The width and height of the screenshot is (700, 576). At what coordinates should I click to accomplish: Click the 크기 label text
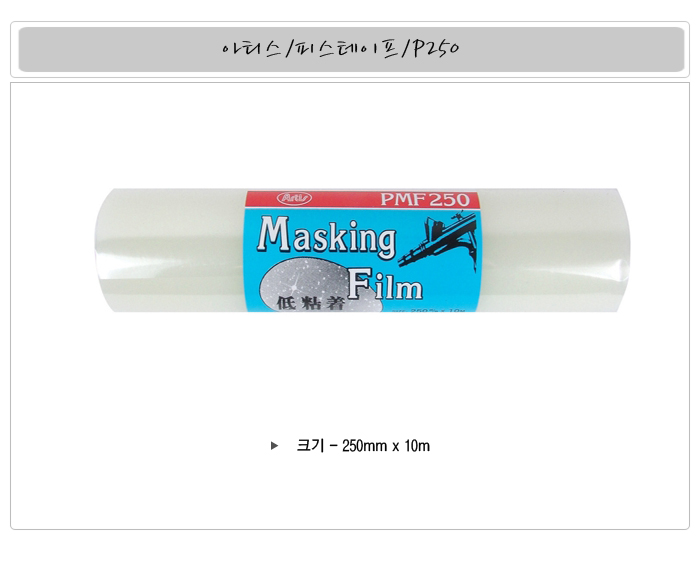click(x=310, y=446)
